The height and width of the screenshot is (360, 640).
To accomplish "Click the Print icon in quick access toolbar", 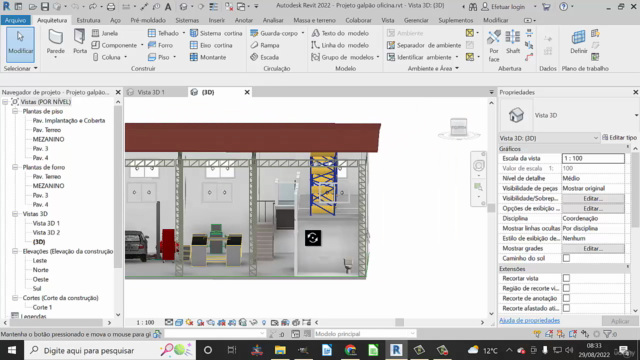I will [111, 7].
